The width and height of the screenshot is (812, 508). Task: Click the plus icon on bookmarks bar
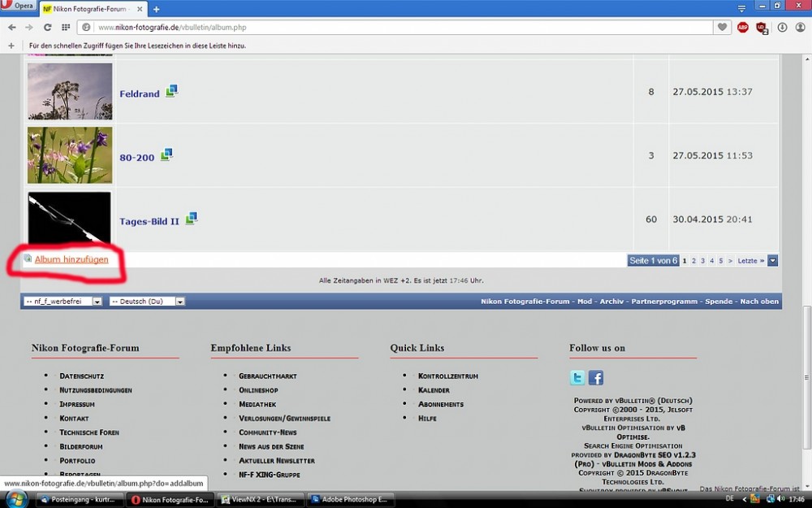[x=11, y=46]
